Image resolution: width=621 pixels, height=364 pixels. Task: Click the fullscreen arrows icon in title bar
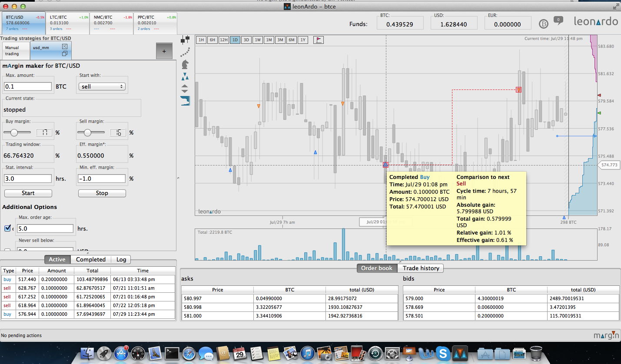pos(615,7)
